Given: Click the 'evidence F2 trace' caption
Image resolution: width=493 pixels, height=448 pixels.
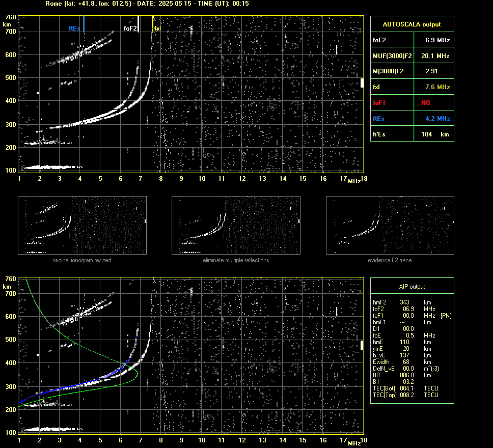Looking at the screenshot, I should coord(390,260).
